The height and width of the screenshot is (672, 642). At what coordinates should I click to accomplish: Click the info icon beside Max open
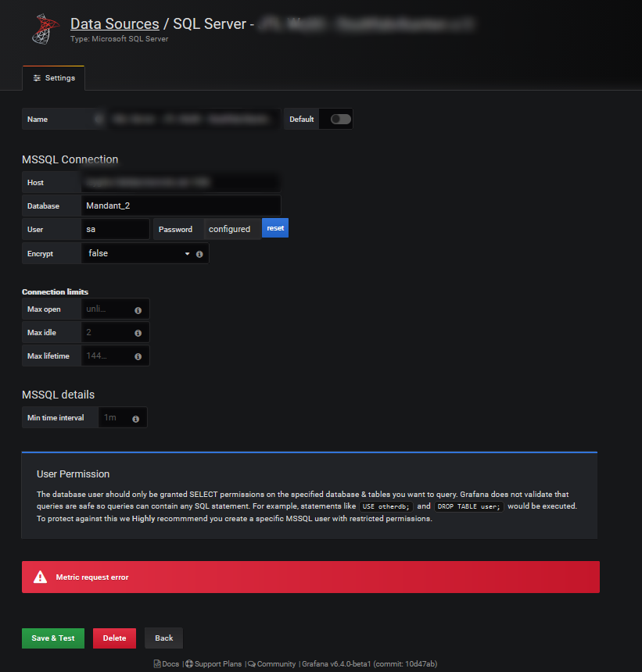[x=139, y=309]
